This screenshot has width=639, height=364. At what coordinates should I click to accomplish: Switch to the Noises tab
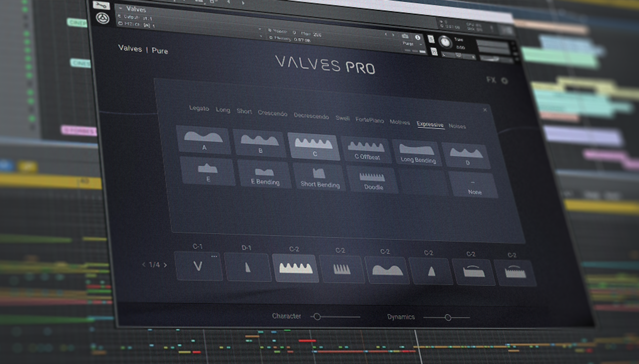point(457,126)
